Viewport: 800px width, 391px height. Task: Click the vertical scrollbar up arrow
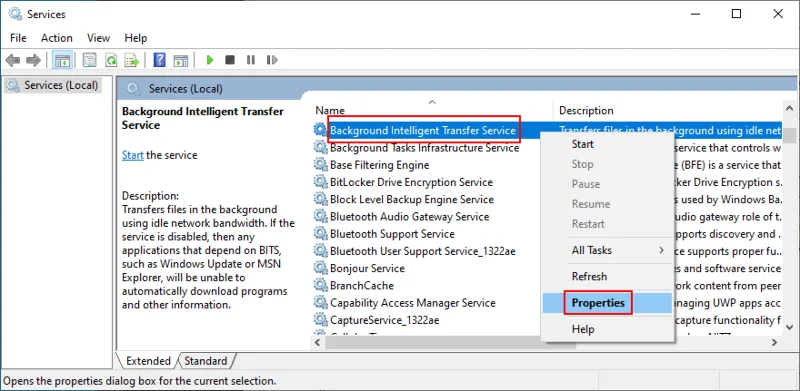pyautogui.click(x=789, y=108)
